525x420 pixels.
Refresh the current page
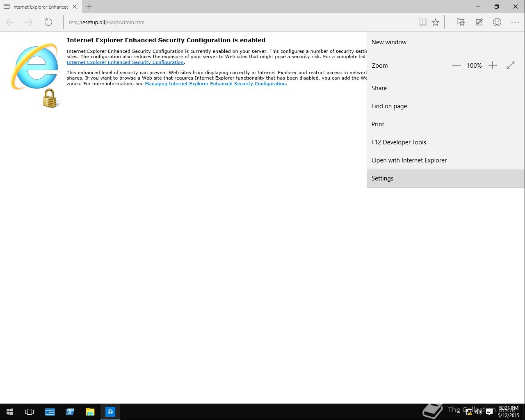coord(48,22)
